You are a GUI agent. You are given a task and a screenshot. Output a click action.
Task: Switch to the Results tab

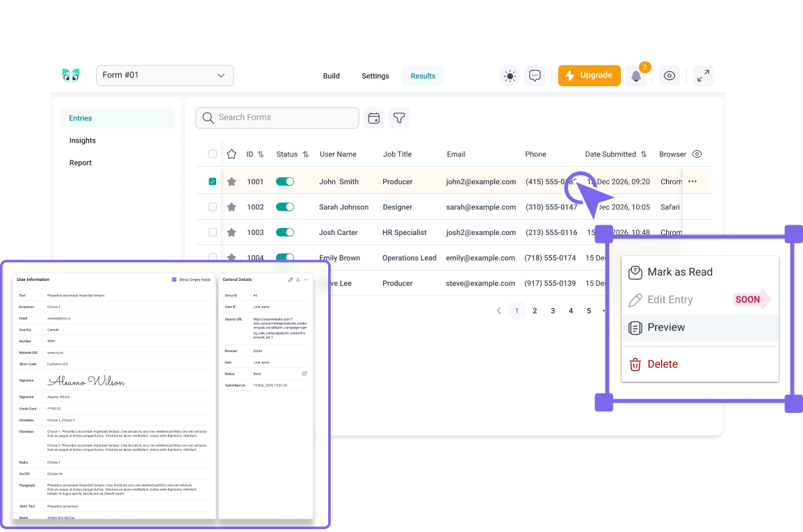coord(423,76)
